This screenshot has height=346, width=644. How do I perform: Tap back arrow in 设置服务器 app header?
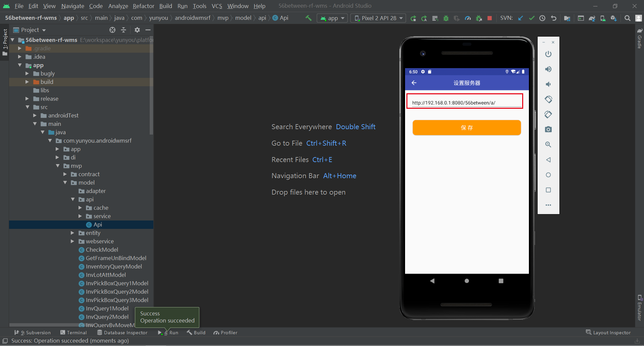coord(414,83)
